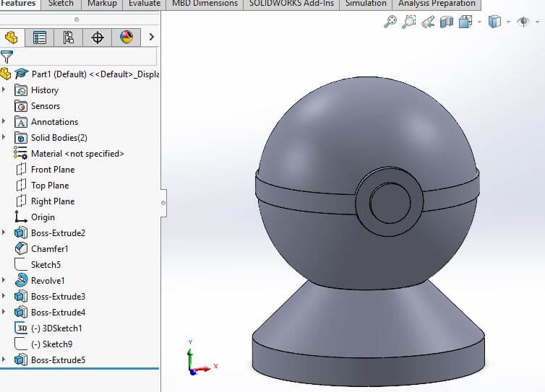545x392 pixels.
Task: Click the view triad X axis
Action: tap(205, 368)
